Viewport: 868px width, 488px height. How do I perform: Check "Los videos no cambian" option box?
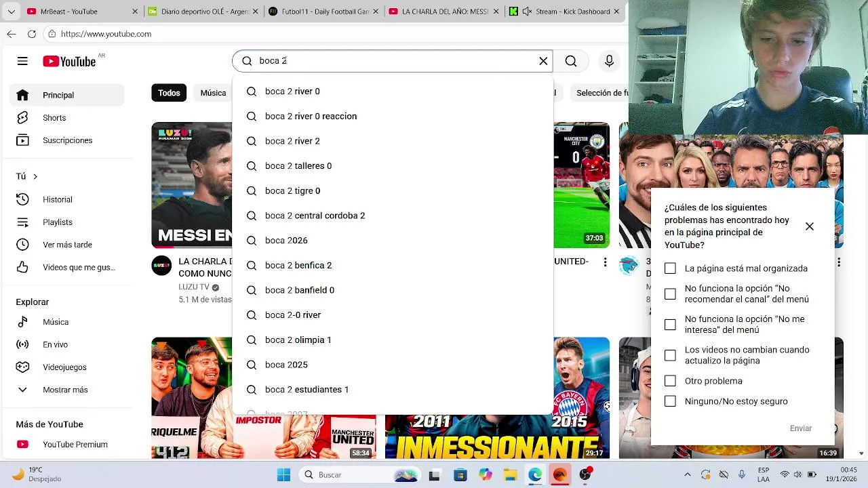(670, 356)
